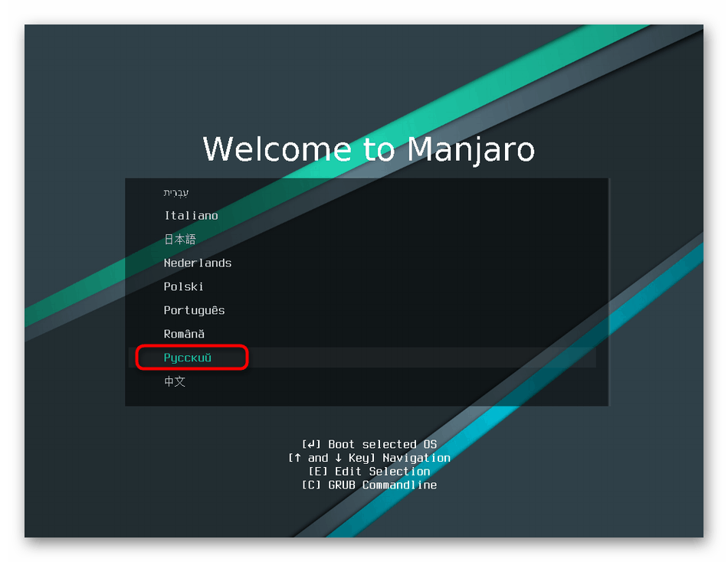
Task: Select the Chinese 中文 entry
Action: coord(175,381)
